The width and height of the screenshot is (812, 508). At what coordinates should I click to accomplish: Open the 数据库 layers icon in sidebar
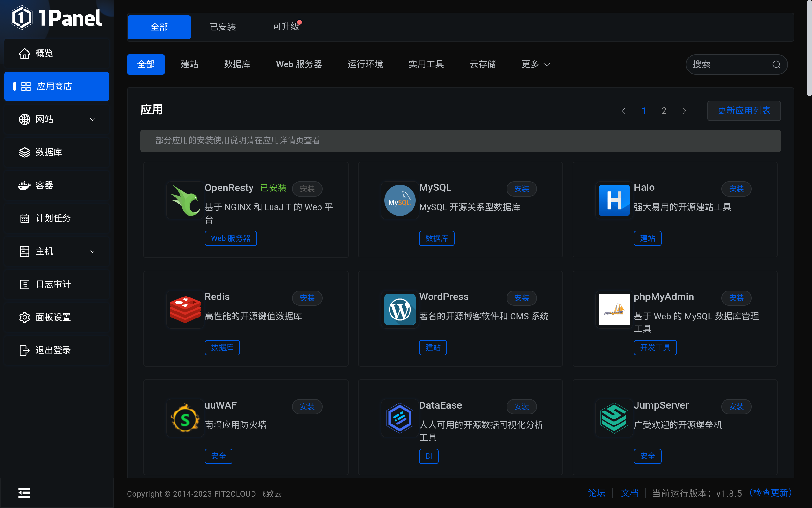24,152
